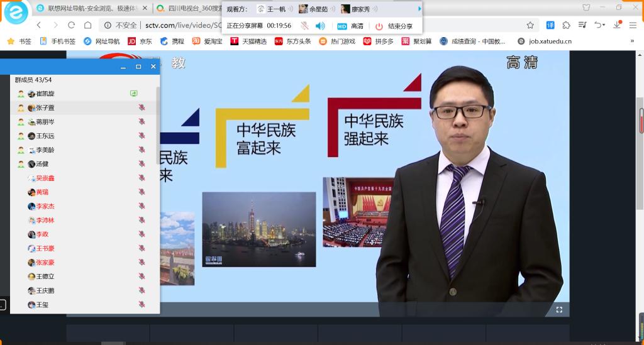This screenshot has width=644, height=345.
Task: Reload the page with the refresh icon
Action: pyautogui.click(x=71, y=25)
